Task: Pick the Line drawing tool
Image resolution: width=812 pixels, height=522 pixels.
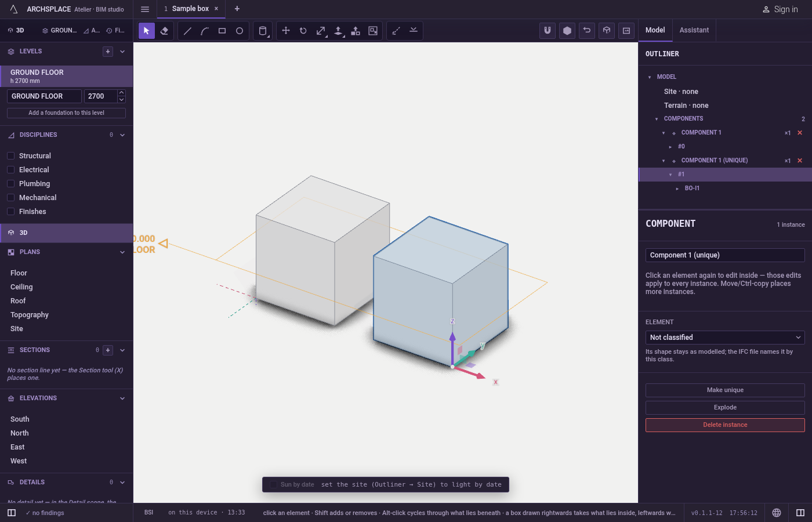Action: click(x=187, y=31)
